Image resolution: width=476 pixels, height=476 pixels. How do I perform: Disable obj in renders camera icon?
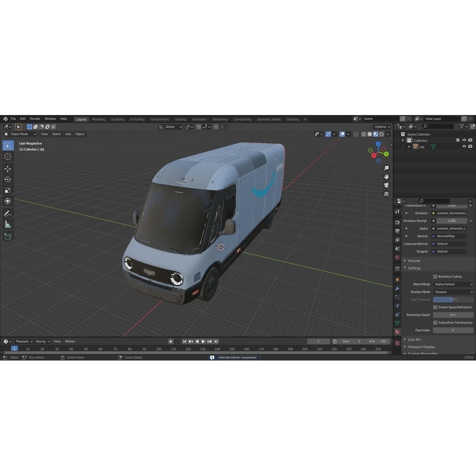click(470, 146)
